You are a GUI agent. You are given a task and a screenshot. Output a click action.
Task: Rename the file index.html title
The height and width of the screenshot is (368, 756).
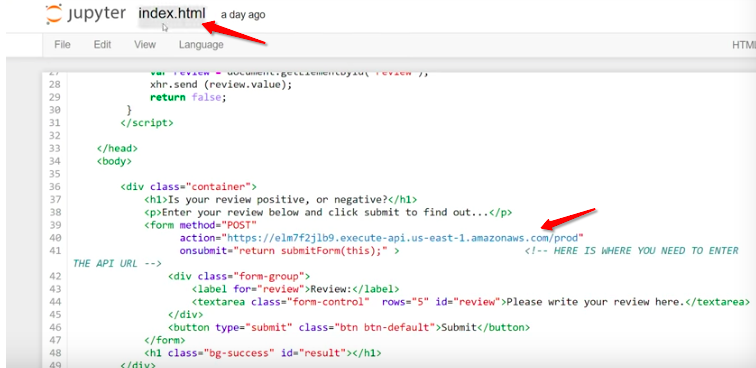pos(172,14)
